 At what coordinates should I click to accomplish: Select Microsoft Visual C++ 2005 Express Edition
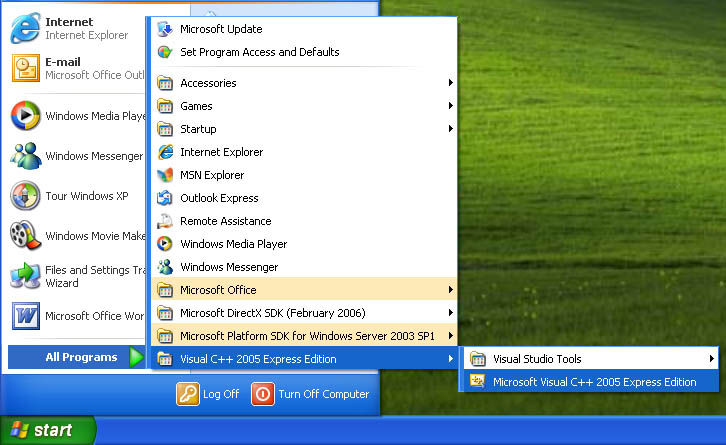tap(591, 382)
